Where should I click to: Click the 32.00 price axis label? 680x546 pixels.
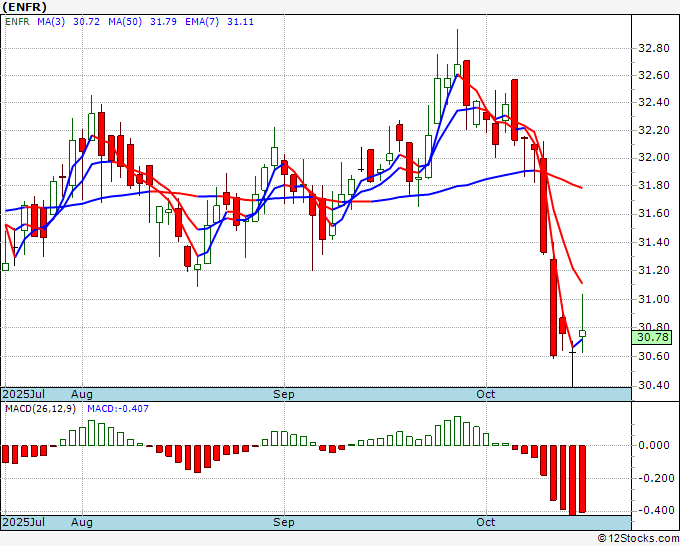(654, 157)
